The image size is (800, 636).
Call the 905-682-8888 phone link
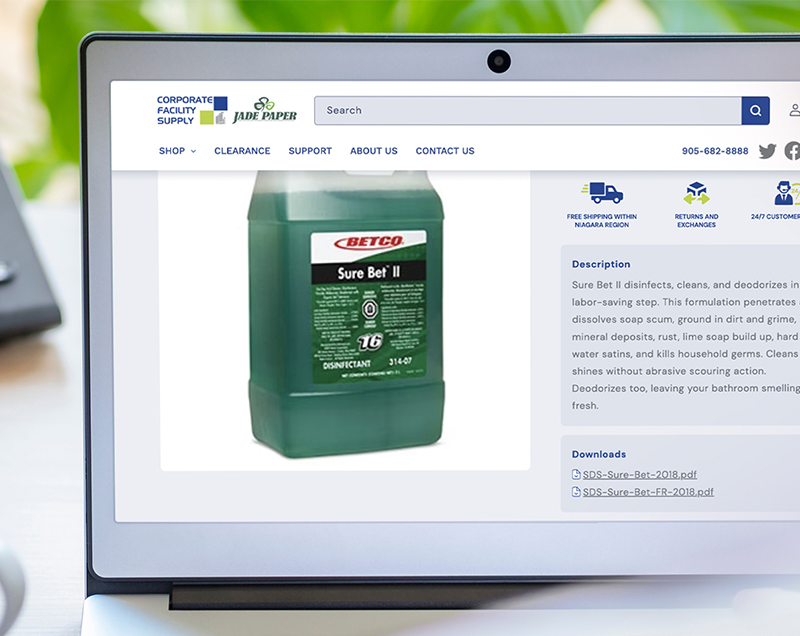[715, 151]
